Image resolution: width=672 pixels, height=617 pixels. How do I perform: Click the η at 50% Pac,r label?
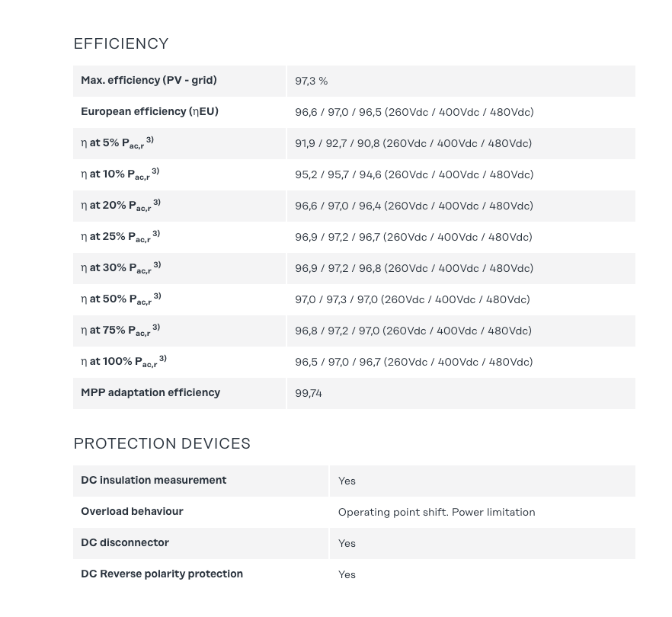(121, 299)
